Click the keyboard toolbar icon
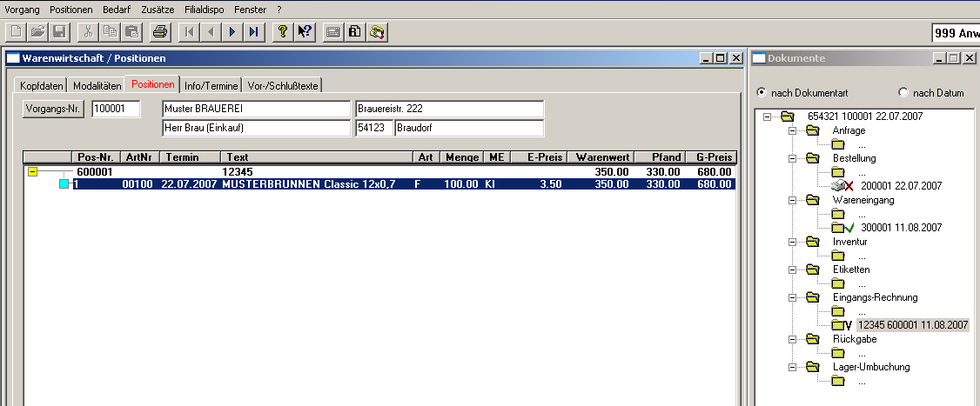Screen dimensions: 980x406 [332, 32]
